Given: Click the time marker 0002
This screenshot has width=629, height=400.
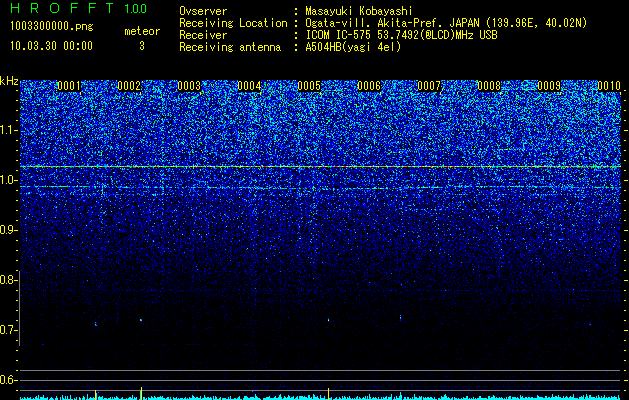Looking at the screenshot, I should pyautogui.click(x=129, y=86).
